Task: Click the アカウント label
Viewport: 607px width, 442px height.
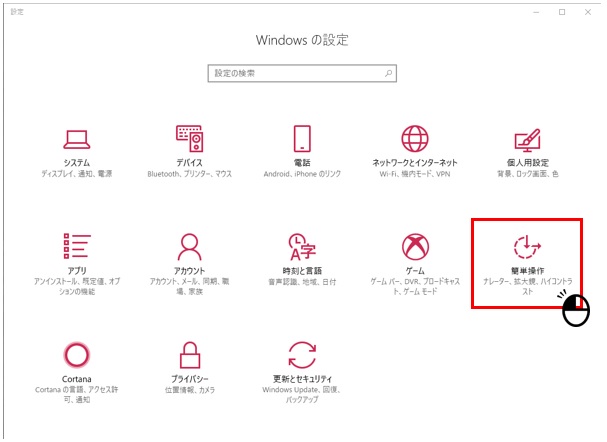Action: pos(190,271)
